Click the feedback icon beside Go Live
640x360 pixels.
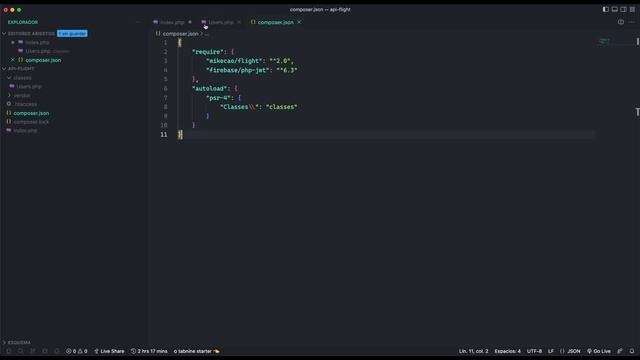[620, 351]
